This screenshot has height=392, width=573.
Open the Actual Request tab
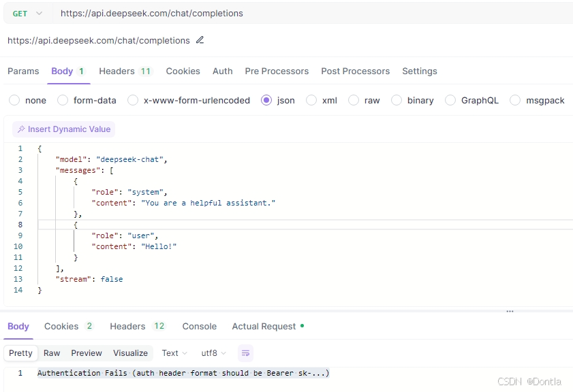pyautogui.click(x=268, y=326)
